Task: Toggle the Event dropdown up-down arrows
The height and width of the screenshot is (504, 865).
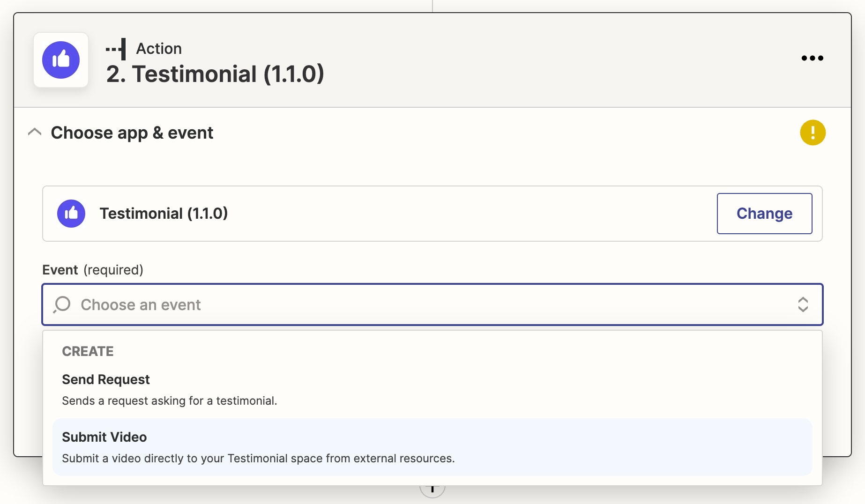Action: 803,304
